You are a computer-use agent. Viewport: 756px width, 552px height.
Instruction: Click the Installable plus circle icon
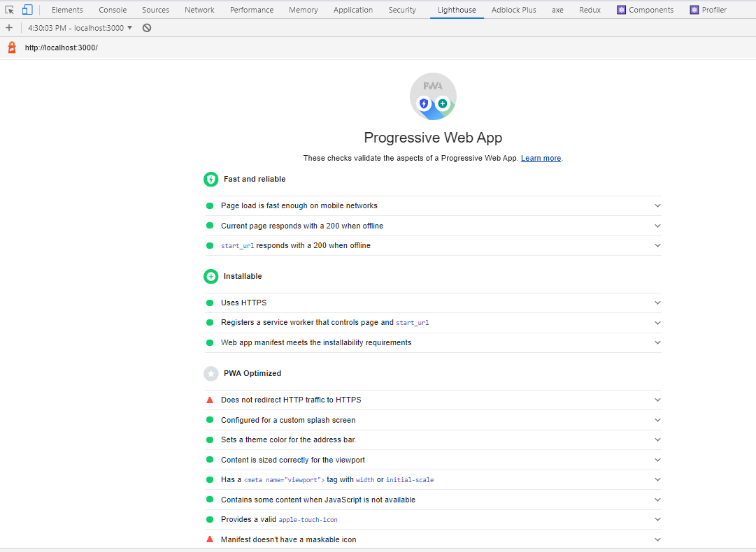point(211,277)
